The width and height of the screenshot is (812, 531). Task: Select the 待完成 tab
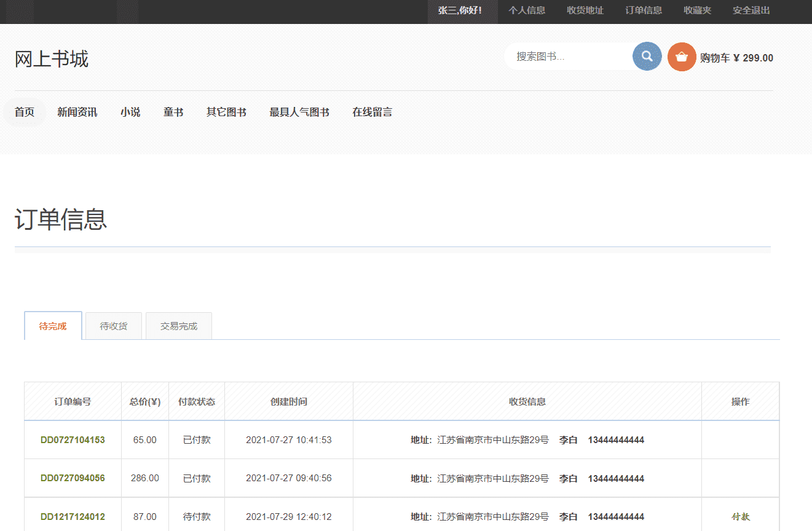(53, 326)
